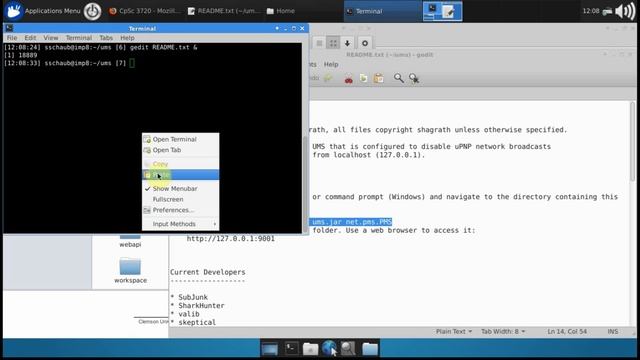The height and width of the screenshot is (360, 640).
Task: Click the highlighted text 'ums.jar net.pms.PMS'
Action: (x=351, y=222)
